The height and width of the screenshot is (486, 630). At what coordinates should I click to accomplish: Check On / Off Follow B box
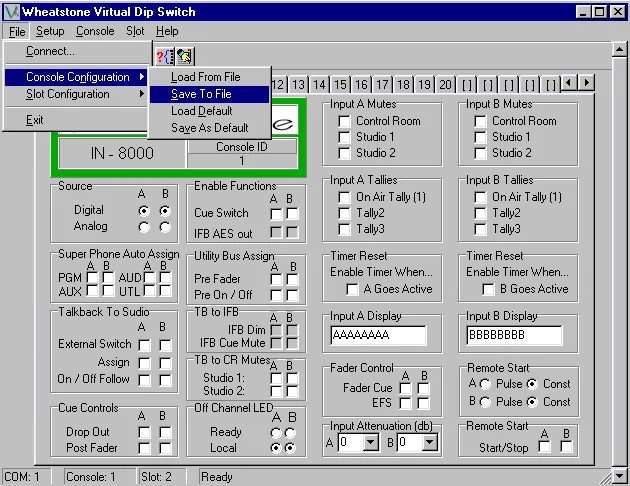click(x=165, y=380)
